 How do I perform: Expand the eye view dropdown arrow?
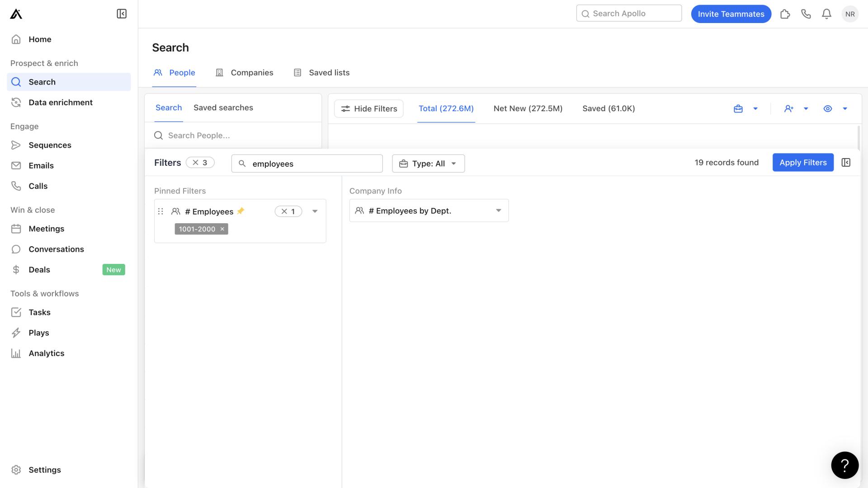[845, 108]
